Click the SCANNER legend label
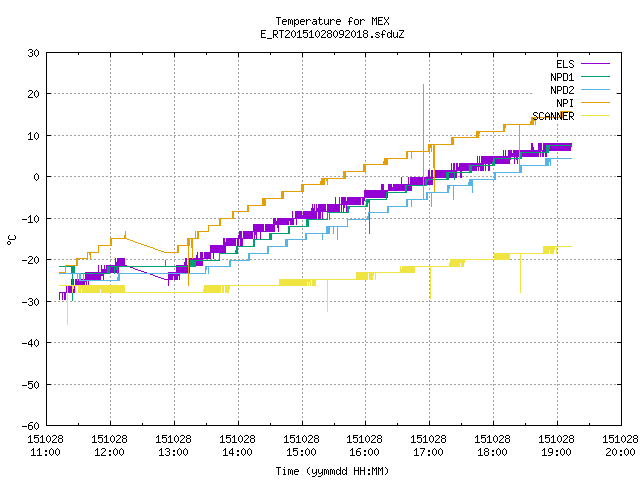Screen dimensions: 640x480 pyautogui.click(x=553, y=116)
